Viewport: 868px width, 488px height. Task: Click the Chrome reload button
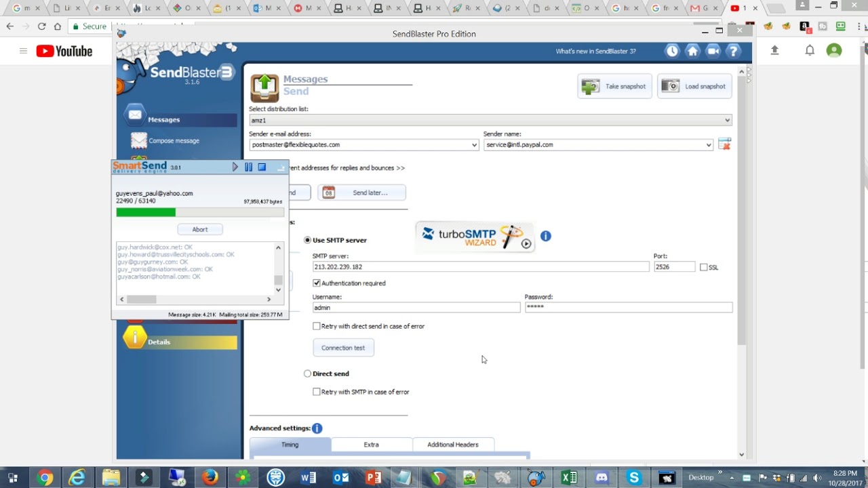42,26
